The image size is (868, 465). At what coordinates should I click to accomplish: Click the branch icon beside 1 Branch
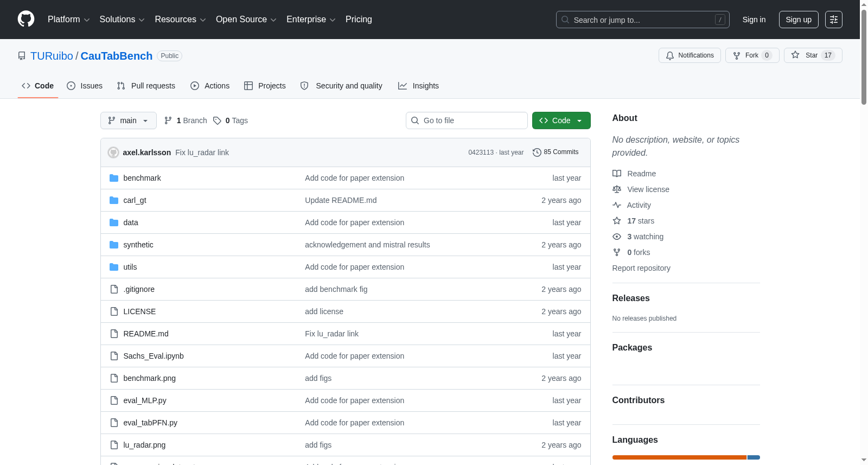pyautogui.click(x=168, y=120)
